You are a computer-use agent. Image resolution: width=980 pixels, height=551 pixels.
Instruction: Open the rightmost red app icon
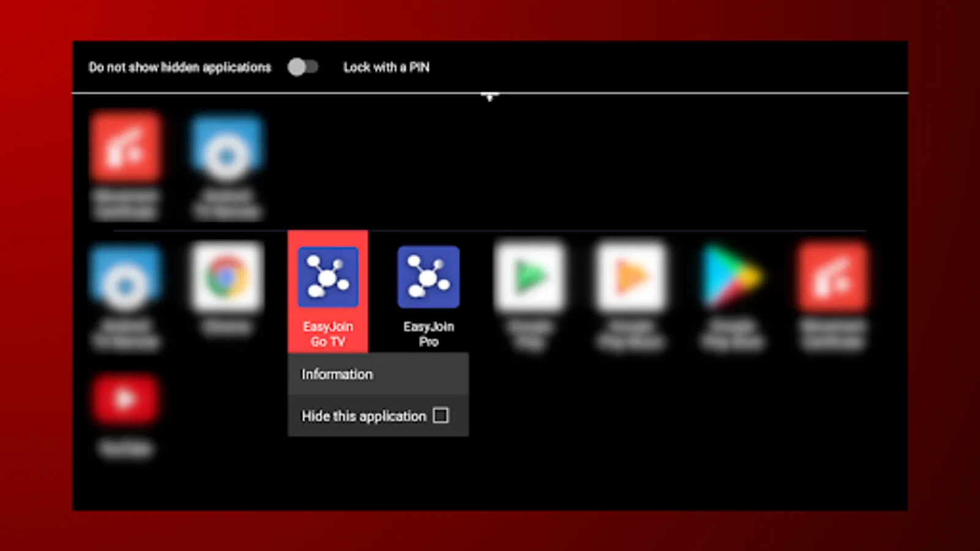(833, 277)
